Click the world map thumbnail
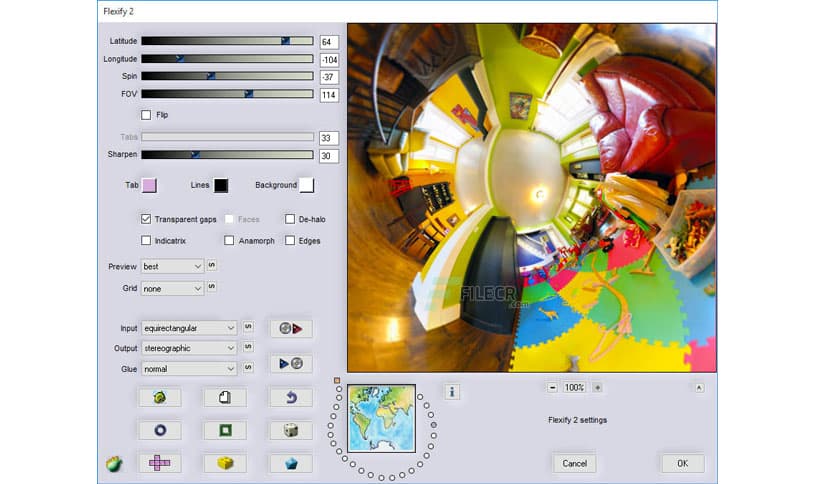The image size is (836, 484). coord(381,418)
